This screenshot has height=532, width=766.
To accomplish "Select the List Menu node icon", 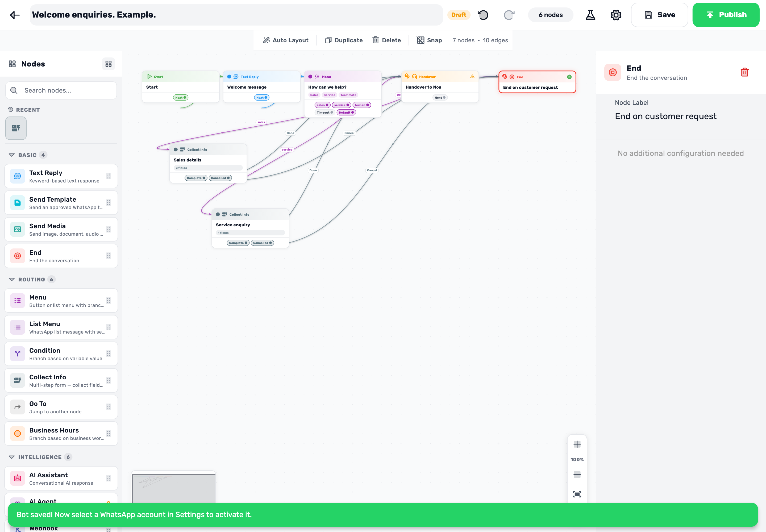I will (17, 327).
